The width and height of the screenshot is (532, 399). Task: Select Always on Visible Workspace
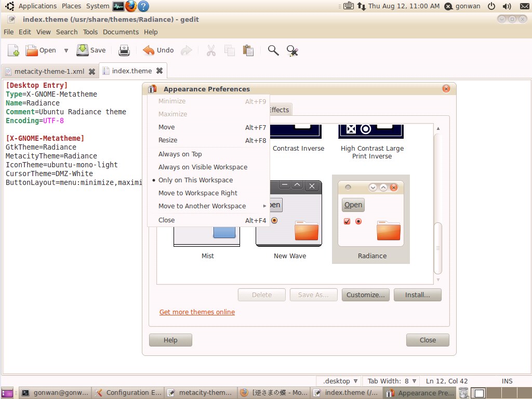tap(208, 167)
